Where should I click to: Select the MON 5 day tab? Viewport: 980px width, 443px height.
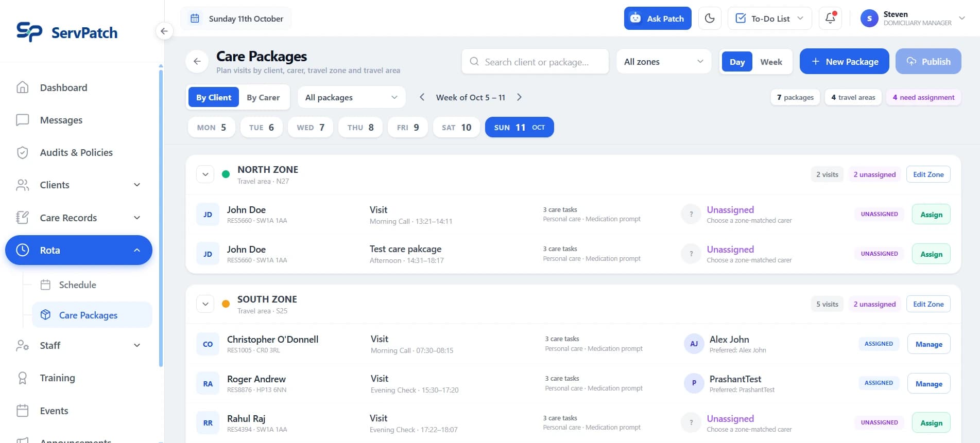(x=212, y=127)
